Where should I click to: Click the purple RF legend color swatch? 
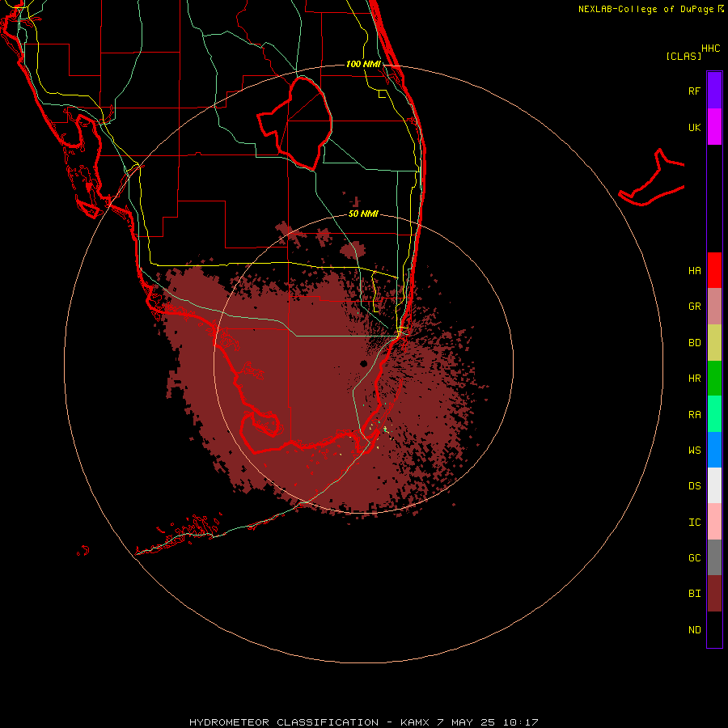(714, 91)
